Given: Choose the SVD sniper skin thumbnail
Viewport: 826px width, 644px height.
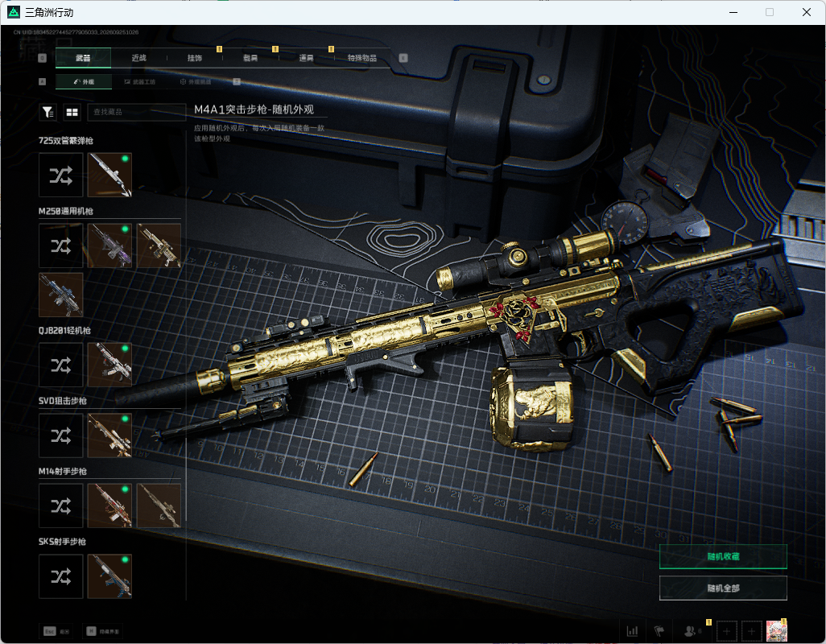Looking at the screenshot, I should click(x=109, y=436).
